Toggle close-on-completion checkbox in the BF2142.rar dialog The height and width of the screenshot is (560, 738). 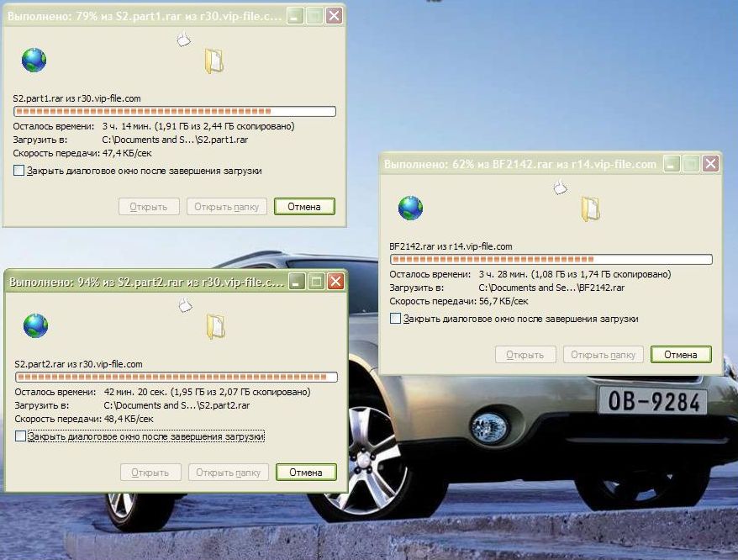(x=395, y=319)
